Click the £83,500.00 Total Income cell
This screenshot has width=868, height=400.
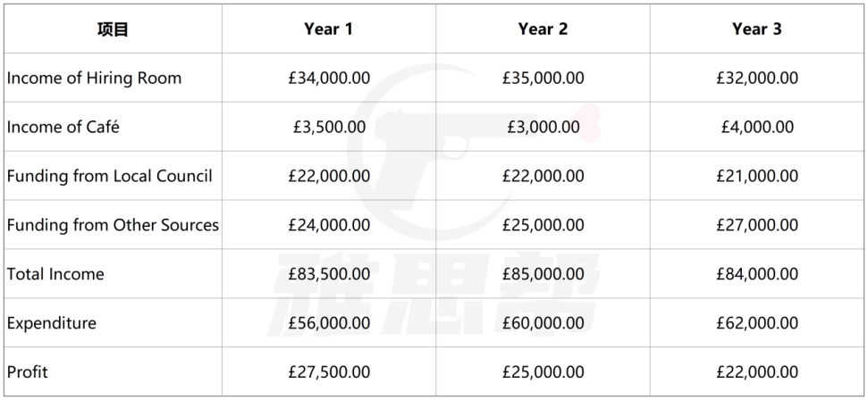tap(329, 274)
